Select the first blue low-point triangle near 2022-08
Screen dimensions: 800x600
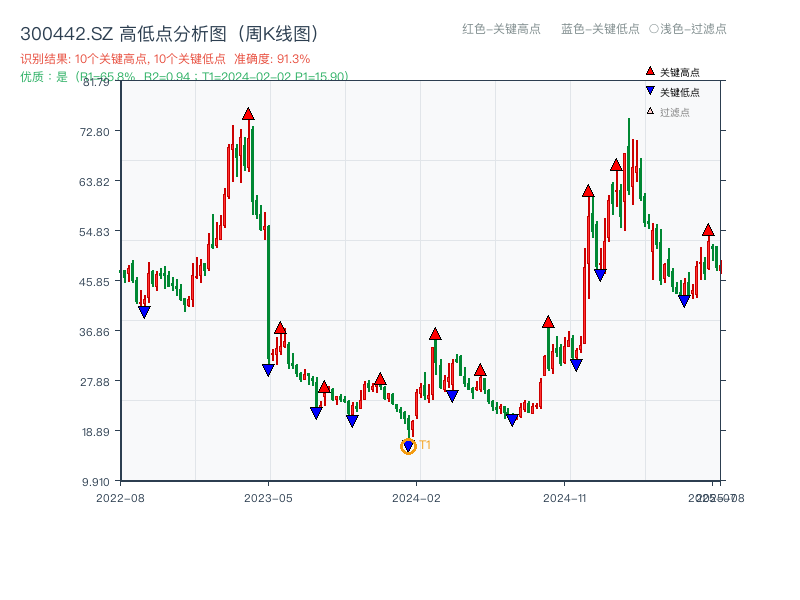(x=143, y=313)
